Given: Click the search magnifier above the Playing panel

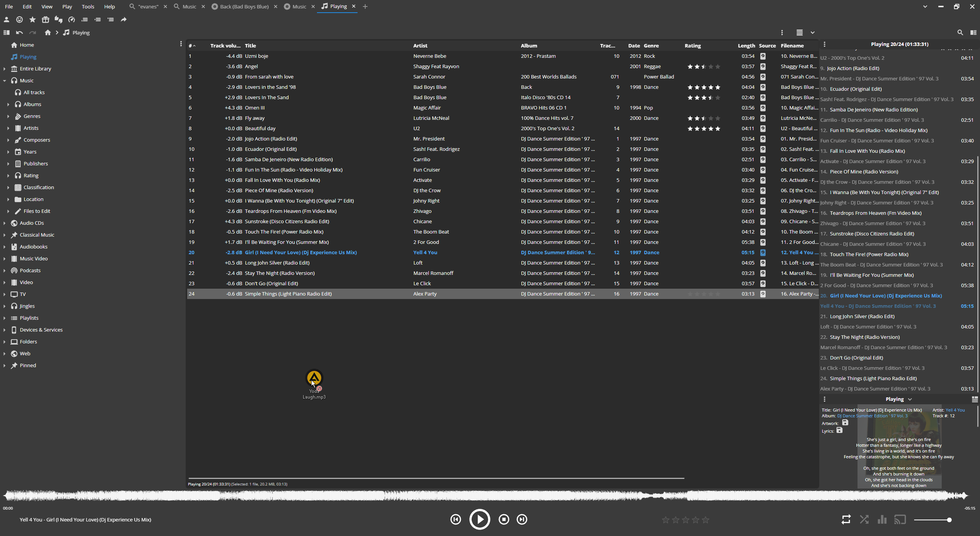Looking at the screenshot, I should 960,33.
